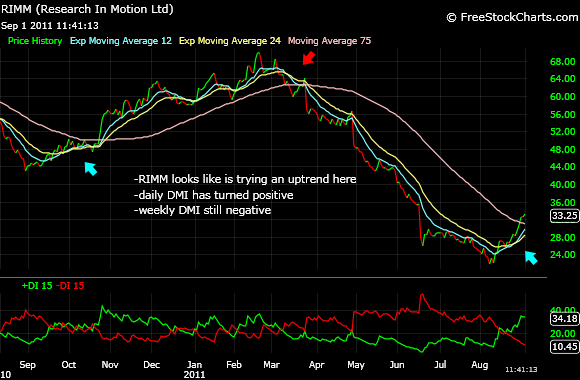Screen dimensions: 580x380
Task: Click the 48.00 price axis label
Action: click(x=562, y=149)
